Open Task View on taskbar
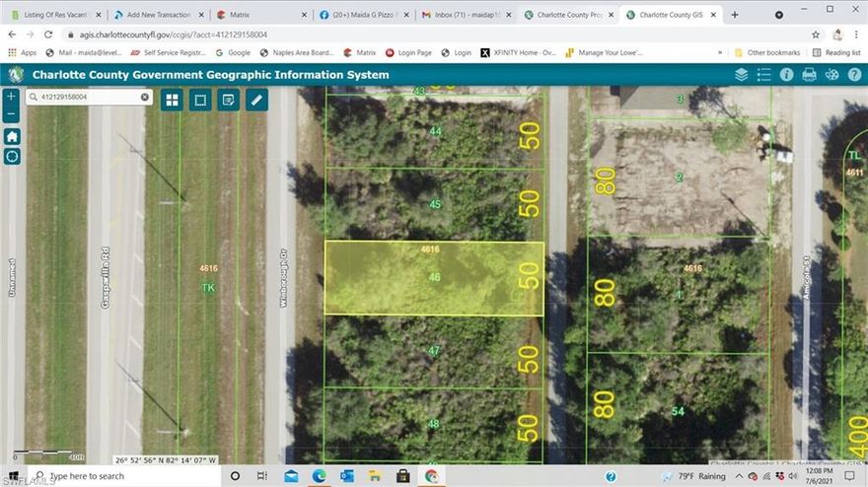Viewport: 868px width, 487px height. tap(262, 476)
